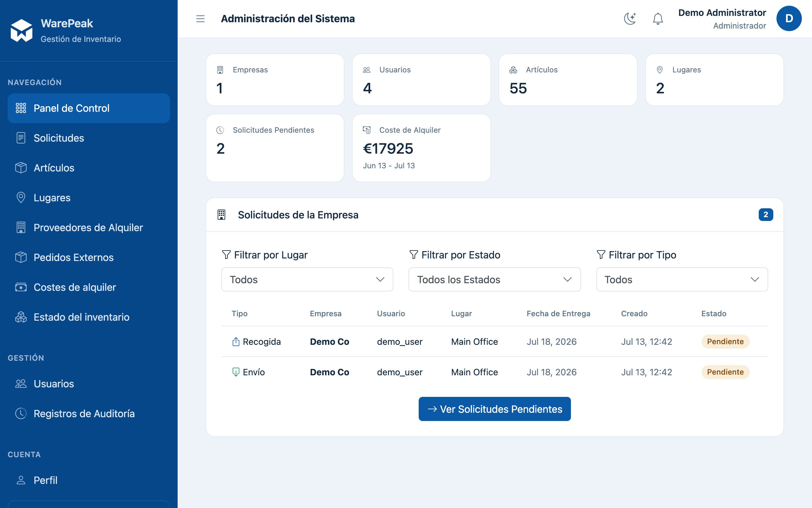
Task: Open Registros de Auditoría
Action: (x=88, y=414)
